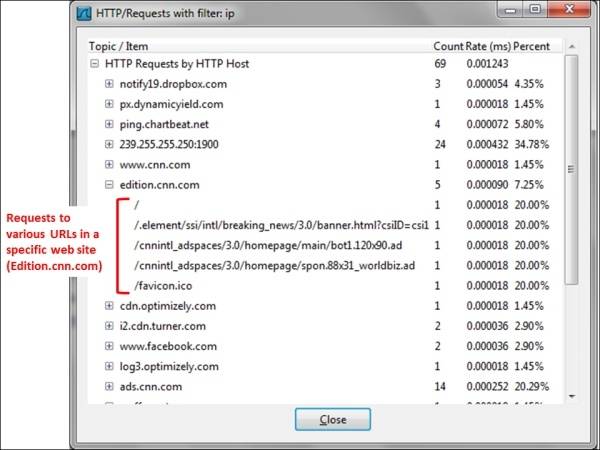The width and height of the screenshot is (600, 450).
Task: Select the cdn.optimizely.com host name
Action: point(168,306)
